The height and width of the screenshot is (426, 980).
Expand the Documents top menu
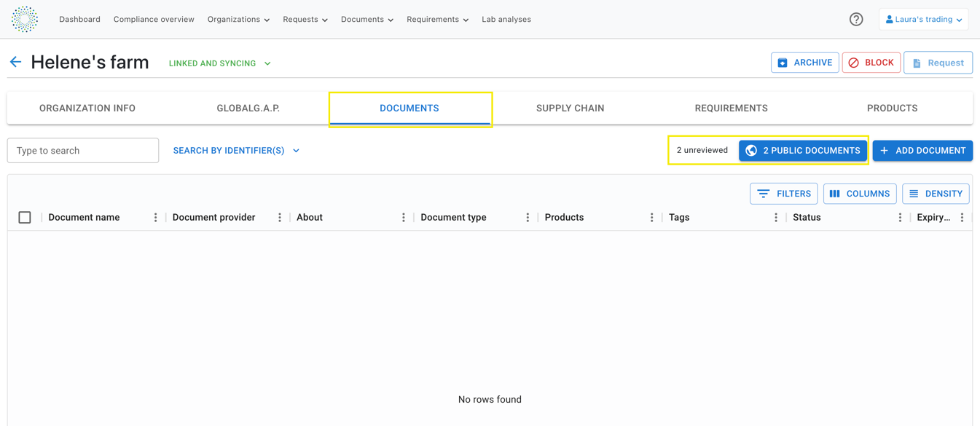coord(367,20)
